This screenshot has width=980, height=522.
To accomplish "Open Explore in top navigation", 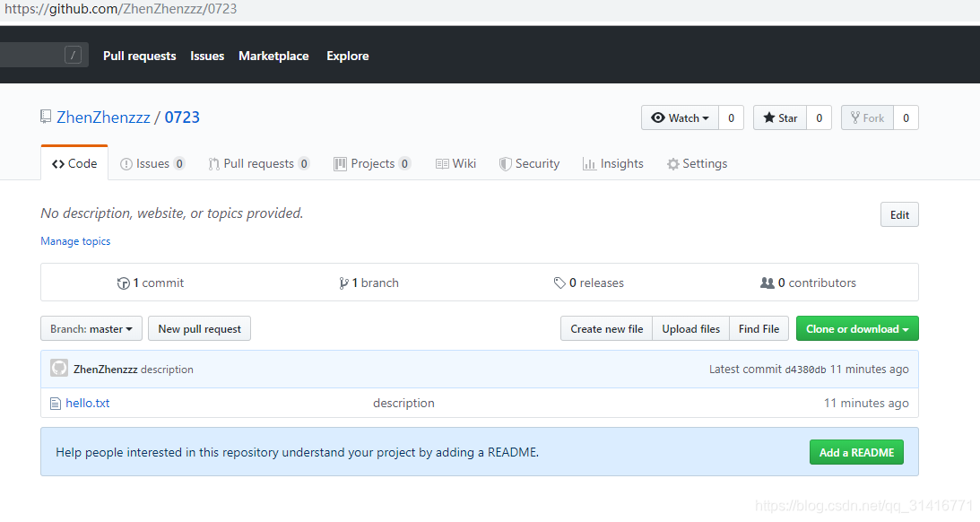I will pos(348,56).
